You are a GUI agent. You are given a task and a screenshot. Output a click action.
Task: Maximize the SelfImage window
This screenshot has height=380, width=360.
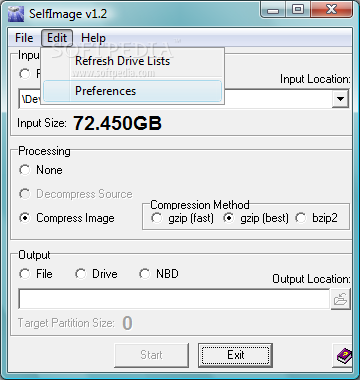(298, 10)
